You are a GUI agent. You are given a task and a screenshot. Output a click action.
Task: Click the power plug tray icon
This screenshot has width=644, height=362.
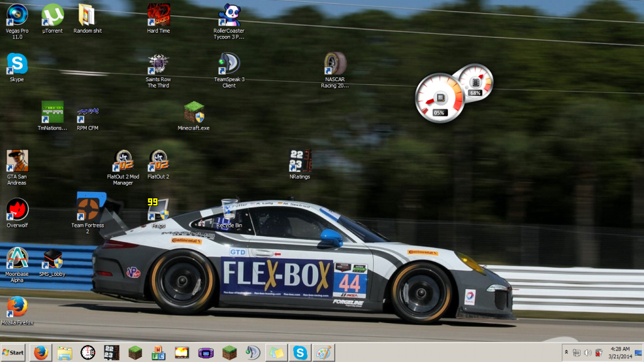tap(599, 353)
